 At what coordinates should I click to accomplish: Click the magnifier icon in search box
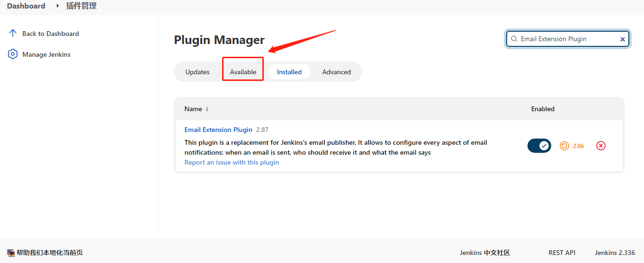click(x=514, y=39)
